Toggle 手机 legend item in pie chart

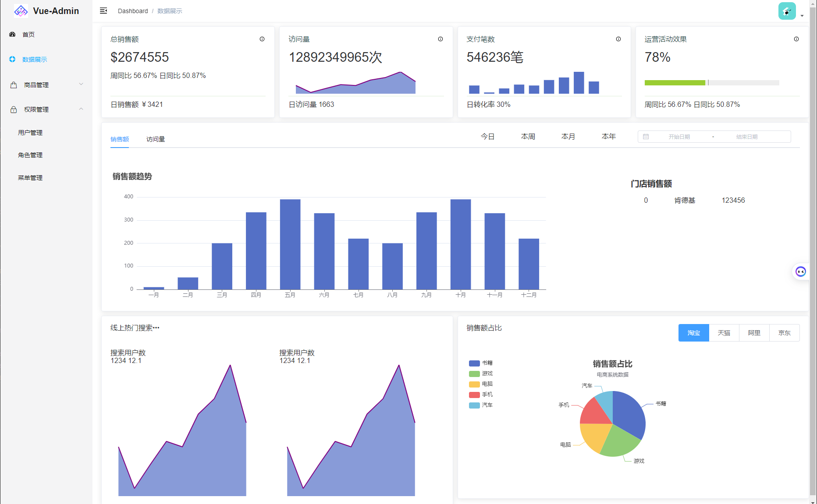pyautogui.click(x=481, y=395)
